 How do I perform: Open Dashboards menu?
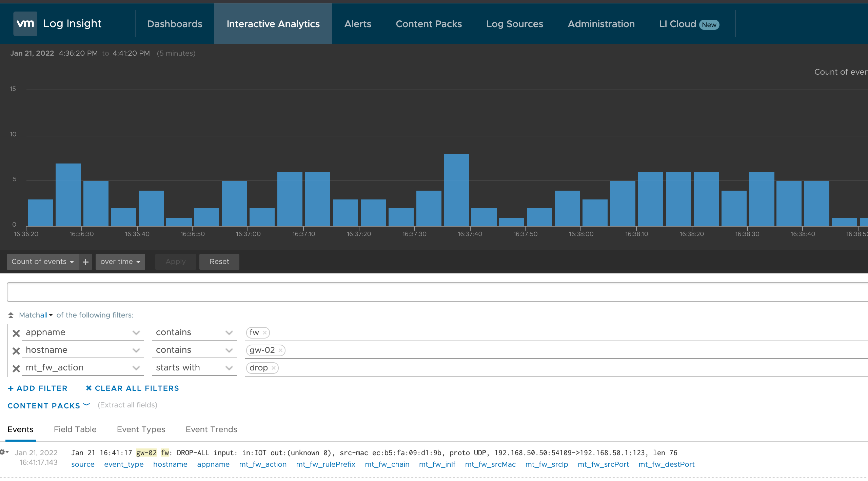tap(175, 24)
